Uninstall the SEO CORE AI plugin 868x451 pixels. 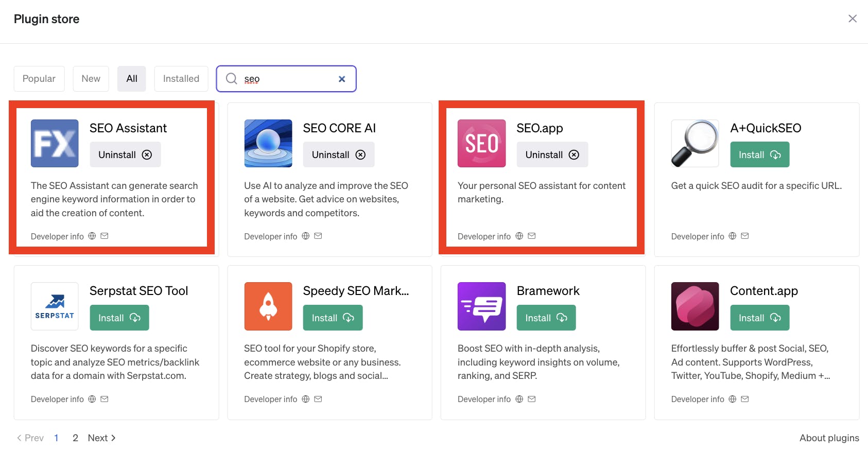[339, 154]
